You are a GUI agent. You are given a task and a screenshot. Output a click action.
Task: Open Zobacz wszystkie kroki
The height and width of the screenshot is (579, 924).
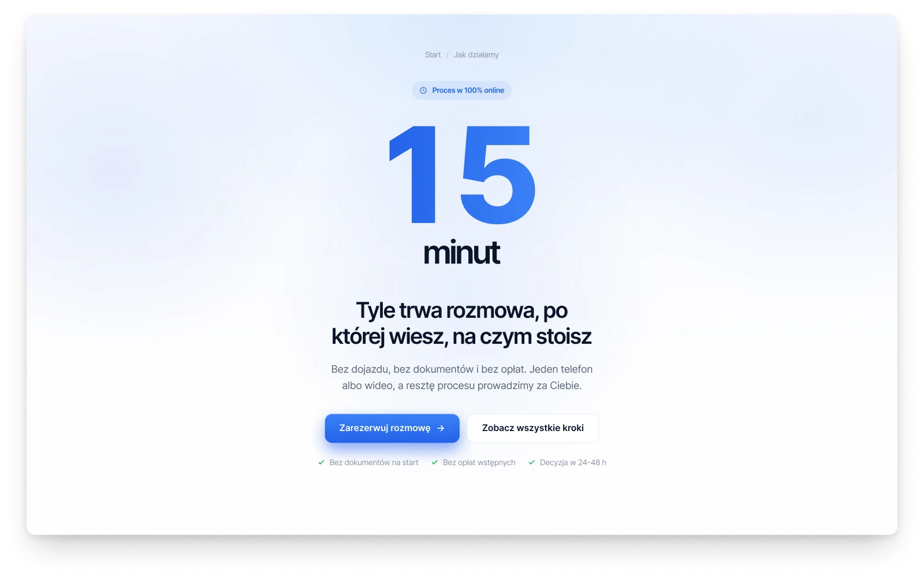pos(533,428)
